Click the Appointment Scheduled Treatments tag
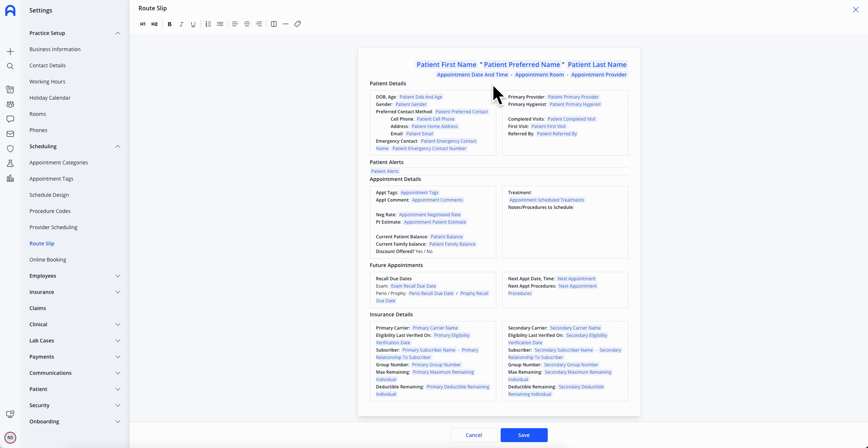Image resolution: width=868 pixels, height=448 pixels. pos(547,200)
